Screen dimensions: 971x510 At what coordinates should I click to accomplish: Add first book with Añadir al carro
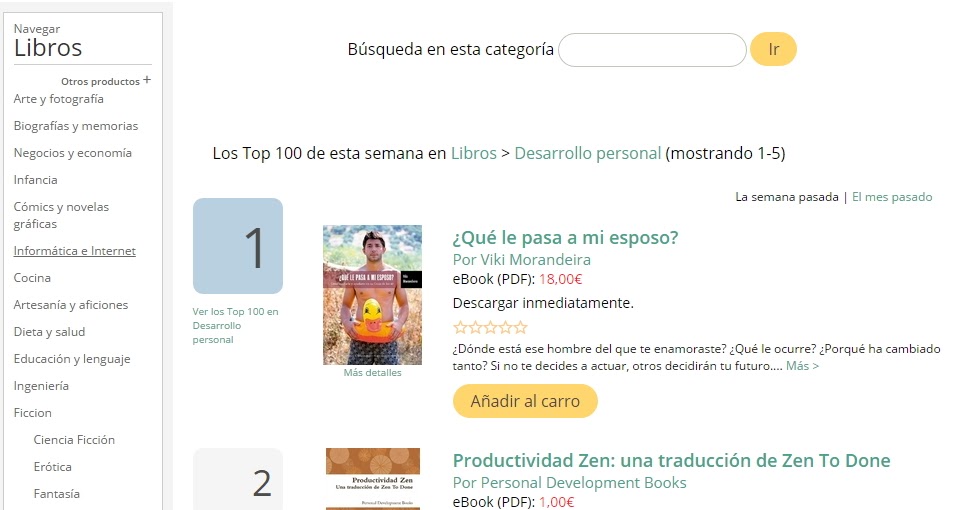(x=525, y=401)
